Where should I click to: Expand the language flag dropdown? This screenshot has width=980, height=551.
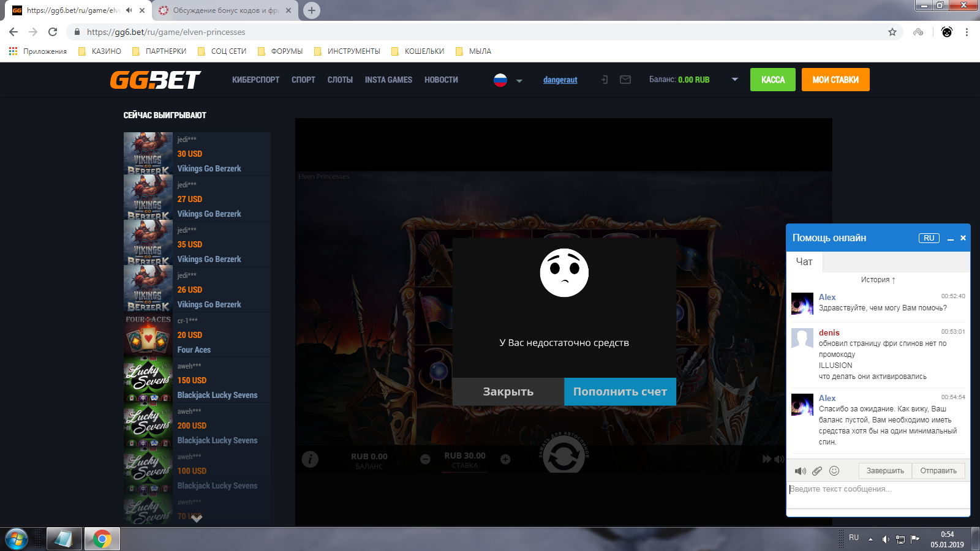pyautogui.click(x=519, y=80)
